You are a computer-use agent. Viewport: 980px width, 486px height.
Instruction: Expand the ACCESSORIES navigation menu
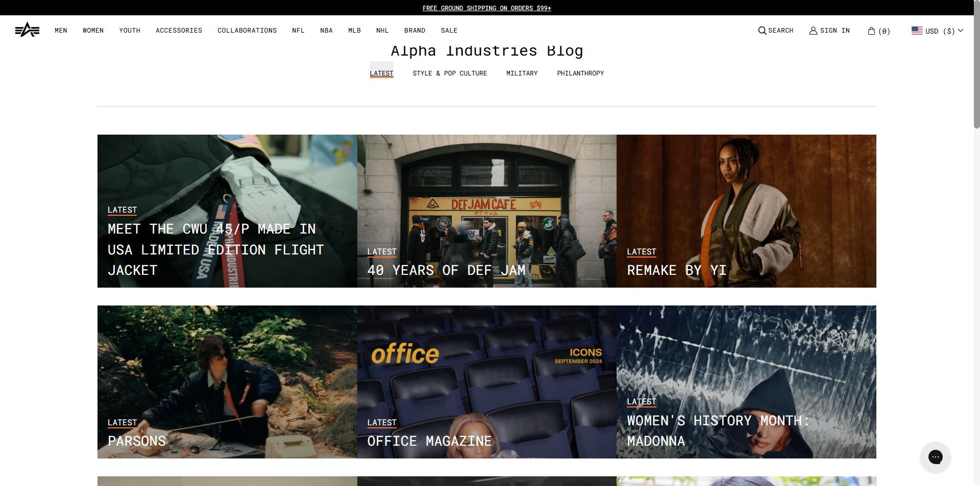179,31
